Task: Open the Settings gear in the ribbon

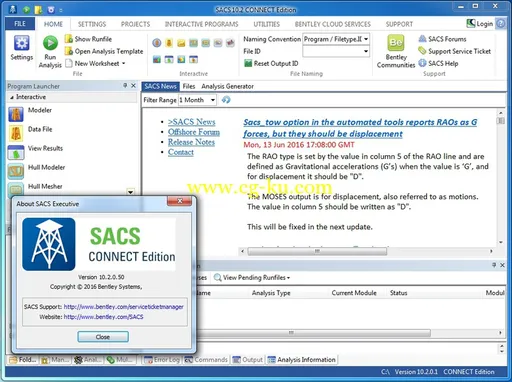Action: pos(21,43)
